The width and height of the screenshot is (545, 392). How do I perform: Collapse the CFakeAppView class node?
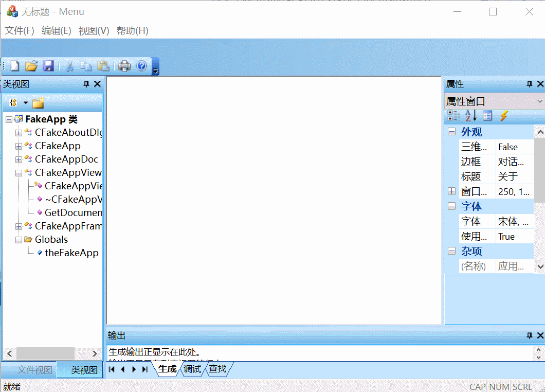click(19, 173)
